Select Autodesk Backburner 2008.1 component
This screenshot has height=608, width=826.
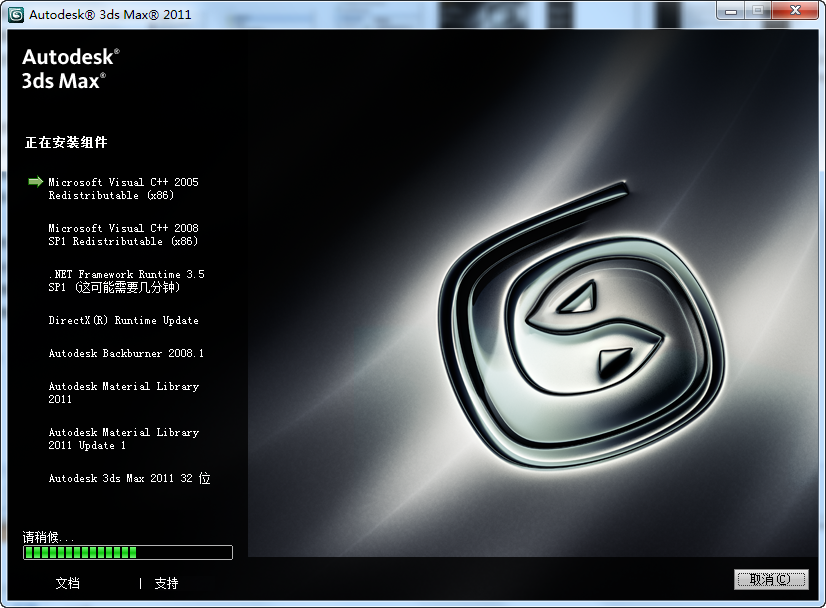pos(126,354)
